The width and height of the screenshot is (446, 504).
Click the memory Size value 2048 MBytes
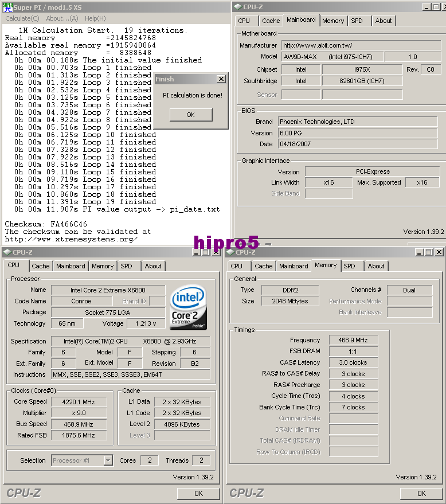pyautogui.click(x=291, y=301)
